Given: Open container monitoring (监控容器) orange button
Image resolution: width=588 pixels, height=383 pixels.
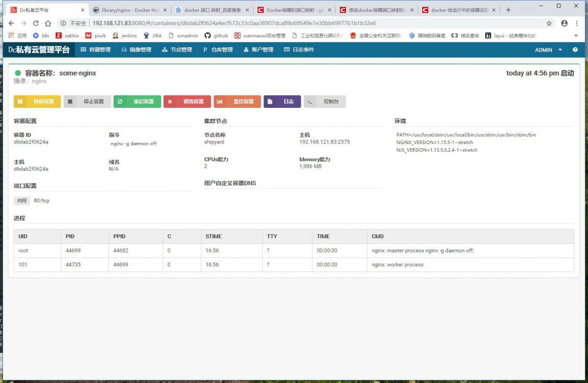Looking at the screenshot, I should point(237,102).
